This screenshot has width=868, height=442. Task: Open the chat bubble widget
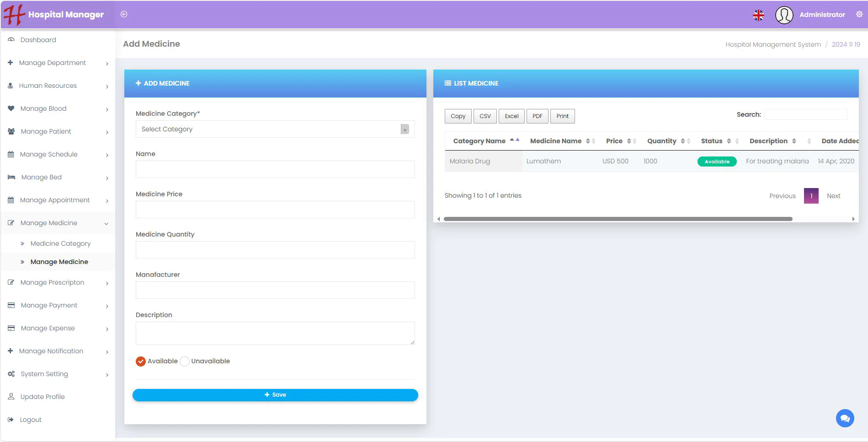[845, 418]
